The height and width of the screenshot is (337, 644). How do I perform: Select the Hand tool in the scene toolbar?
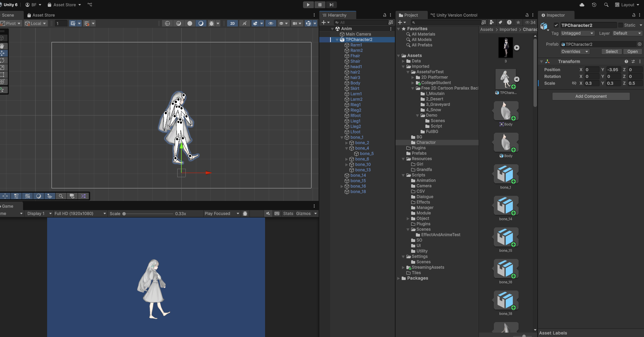[2, 46]
